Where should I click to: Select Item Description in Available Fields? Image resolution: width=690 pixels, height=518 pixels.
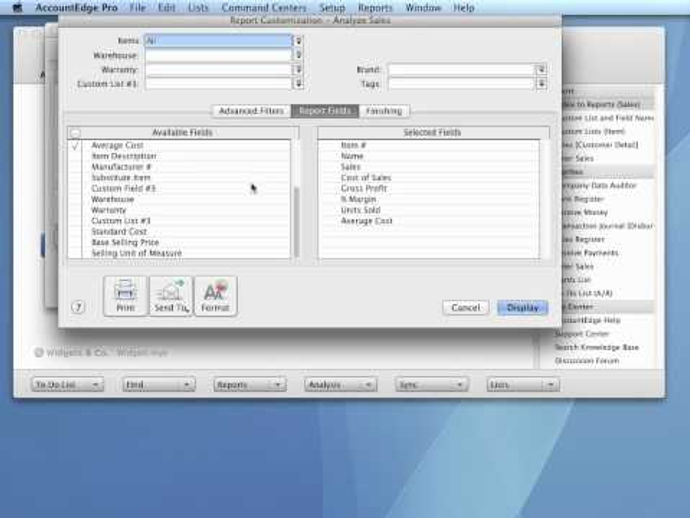point(124,156)
